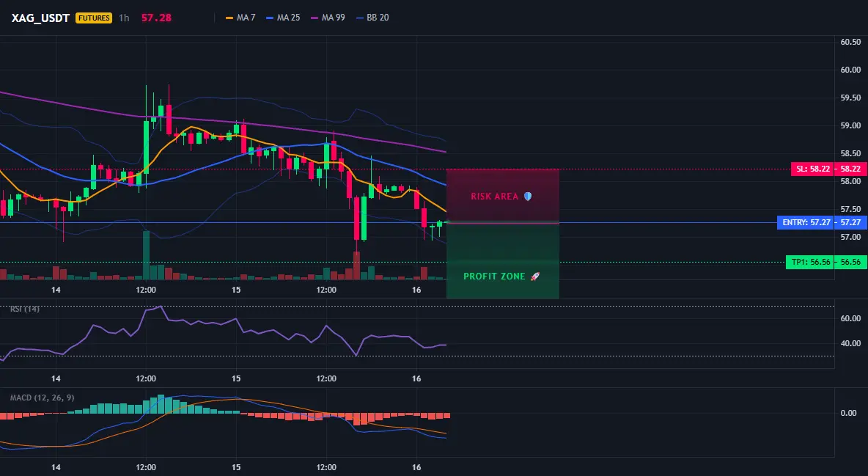The height and width of the screenshot is (476, 868).
Task: Click the 58.00 price axis value
Action: click(x=850, y=181)
